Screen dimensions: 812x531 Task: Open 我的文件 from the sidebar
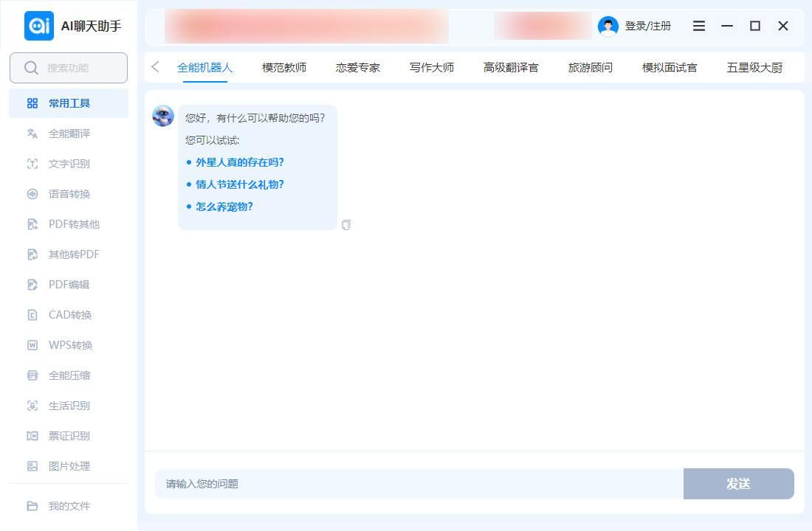tap(69, 506)
